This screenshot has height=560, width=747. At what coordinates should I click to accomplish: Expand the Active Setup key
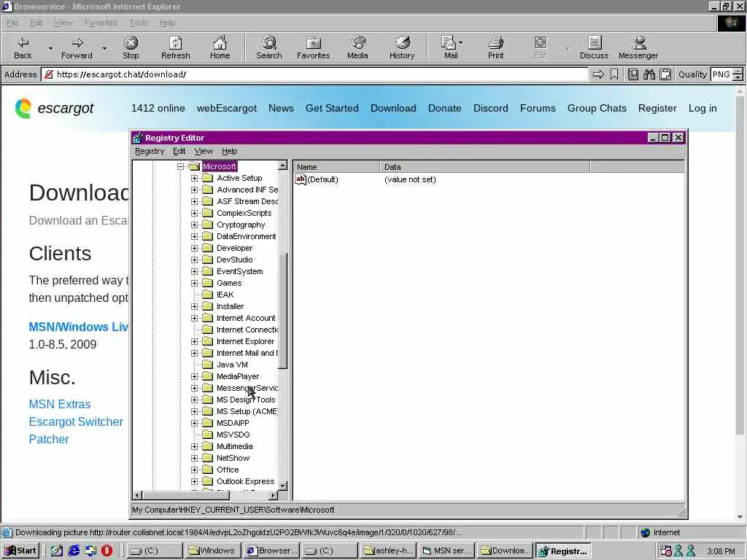194,178
